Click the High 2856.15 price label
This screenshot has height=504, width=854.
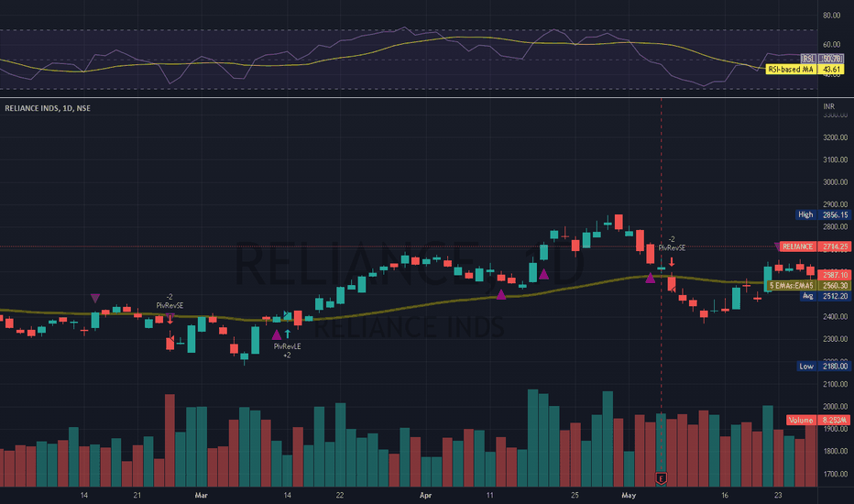(x=823, y=214)
